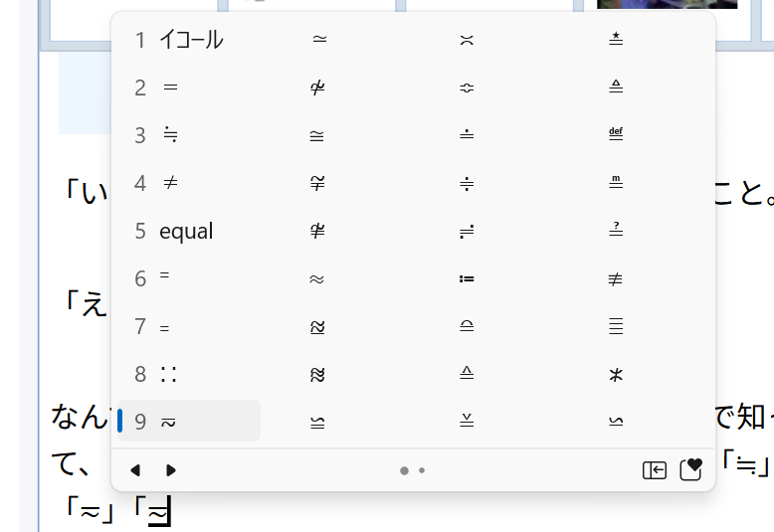This screenshot has height=532, width=774.
Task: Select candidate 5 'equal'
Action: point(186,231)
